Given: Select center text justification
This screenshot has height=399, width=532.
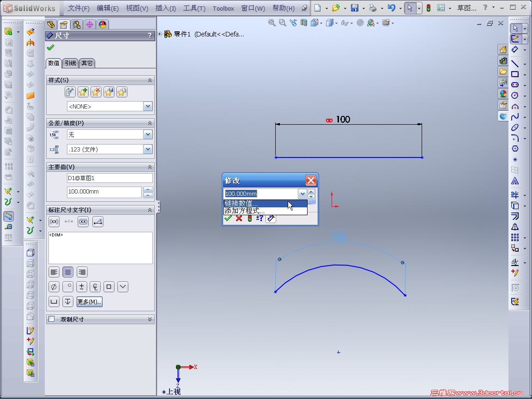Looking at the screenshot, I should [x=68, y=272].
